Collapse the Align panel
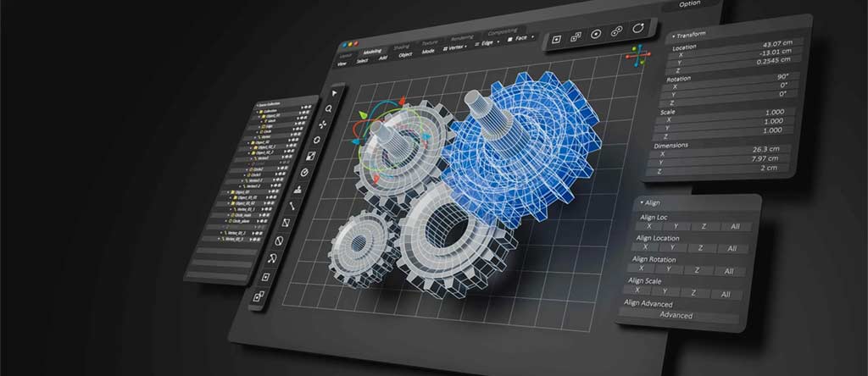Screen dimensions: 868x376 pyautogui.click(x=643, y=203)
